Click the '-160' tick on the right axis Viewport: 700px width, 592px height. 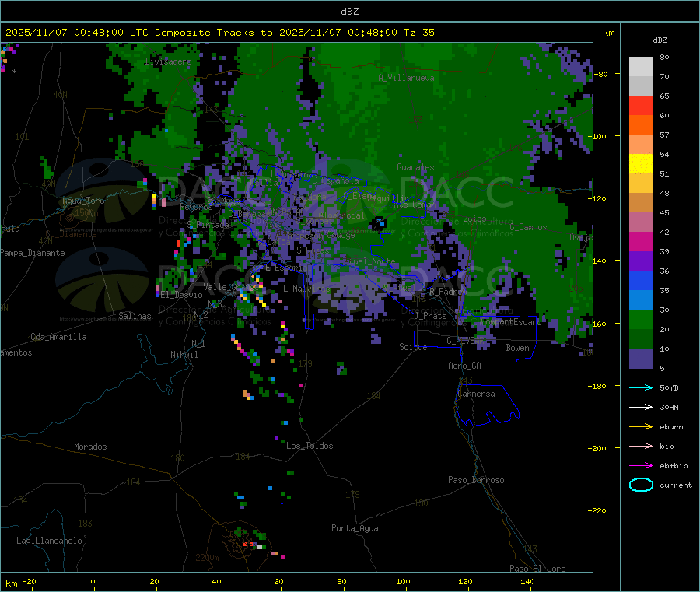(x=599, y=324)
